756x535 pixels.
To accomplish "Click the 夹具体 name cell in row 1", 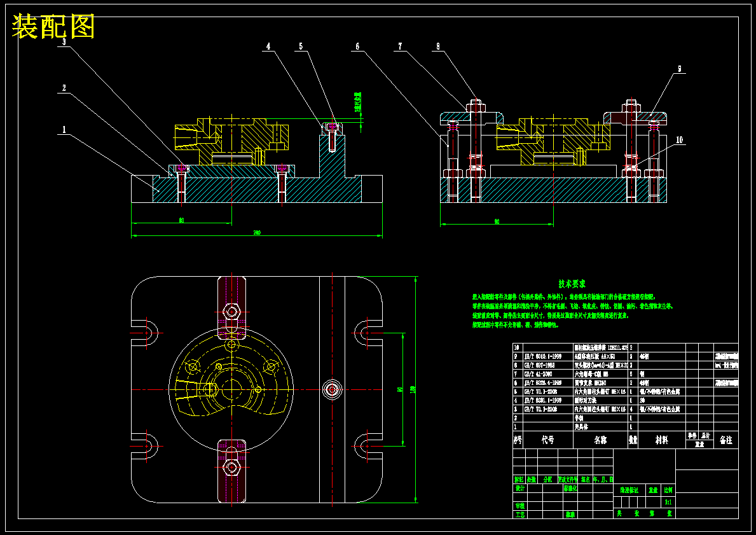I will [x=581, y=427].
